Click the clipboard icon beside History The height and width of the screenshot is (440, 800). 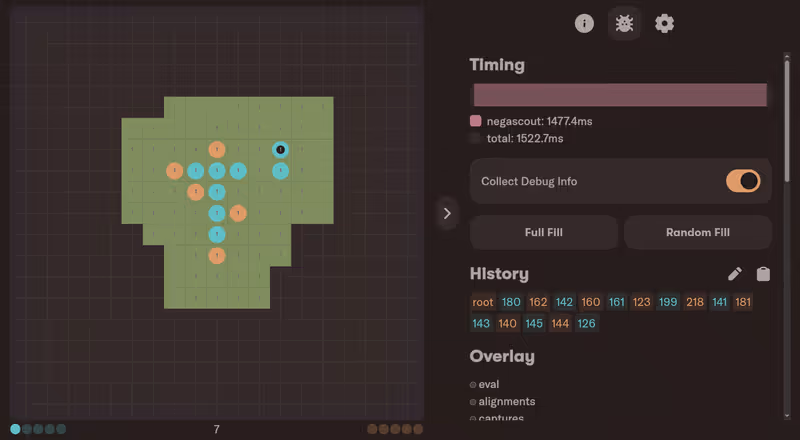(x=763, y=274)
